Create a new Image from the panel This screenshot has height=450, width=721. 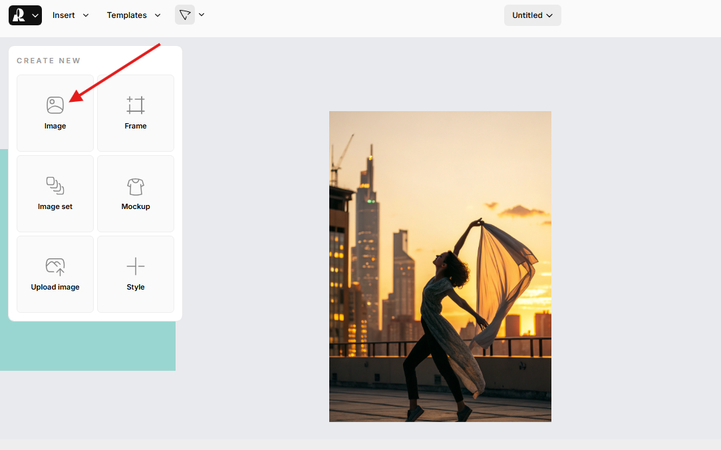tap(55, 112)
